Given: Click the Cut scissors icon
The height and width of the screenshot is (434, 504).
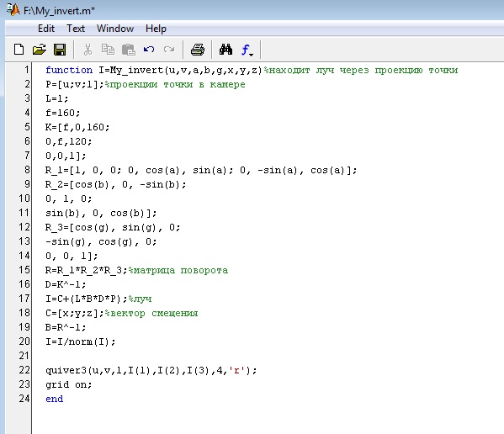Looking at the screenshot, I should coord(88,50).
